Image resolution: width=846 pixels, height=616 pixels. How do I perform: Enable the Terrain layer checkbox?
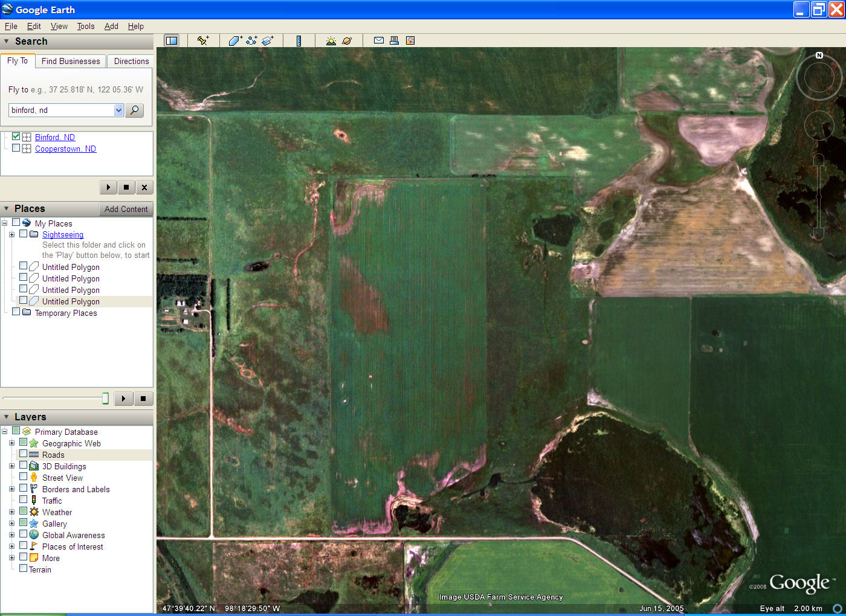(x=23, y=568)
